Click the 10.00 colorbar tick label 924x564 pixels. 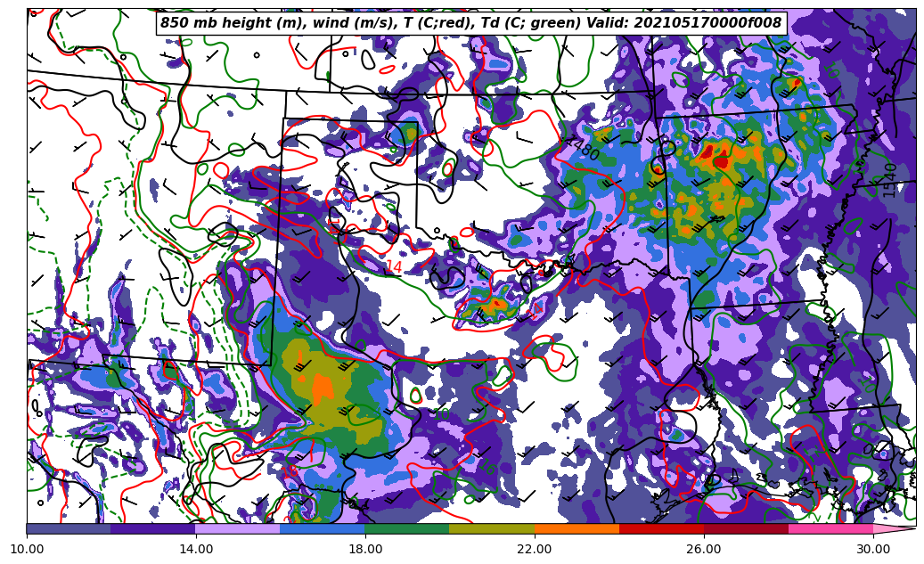point(27,549)
